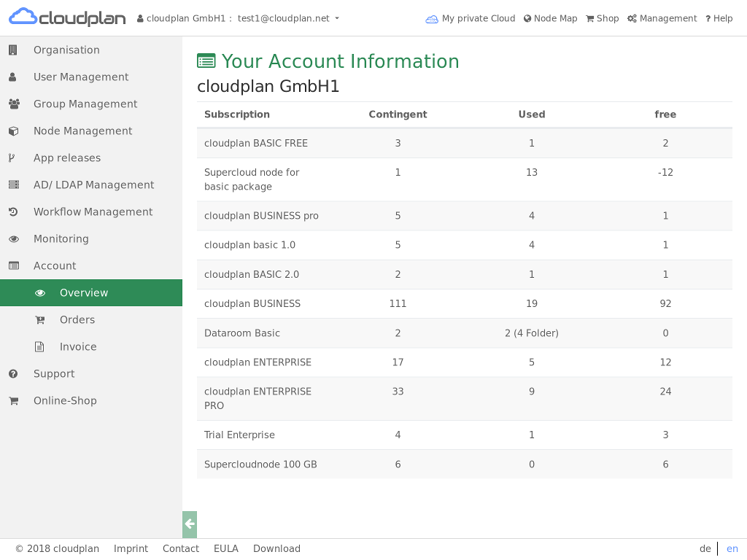Open Monitoring via the eye icon
The image size is (747, 560).
pos(61,238)
